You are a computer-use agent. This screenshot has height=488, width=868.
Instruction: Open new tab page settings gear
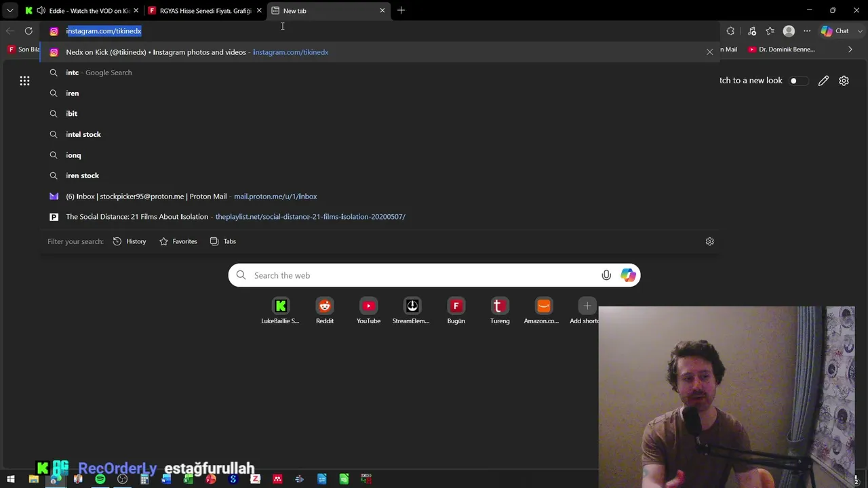tap(844, 81)
